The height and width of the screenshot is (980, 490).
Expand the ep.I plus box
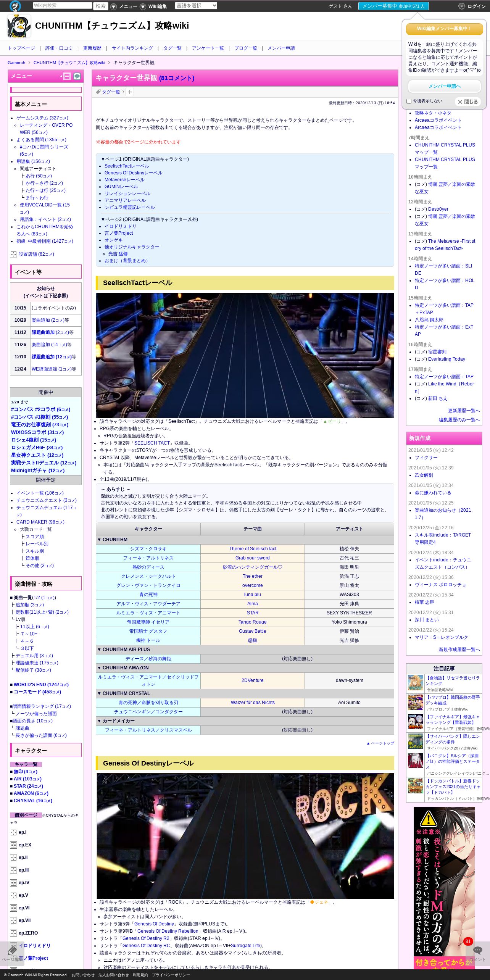[14, 833]
